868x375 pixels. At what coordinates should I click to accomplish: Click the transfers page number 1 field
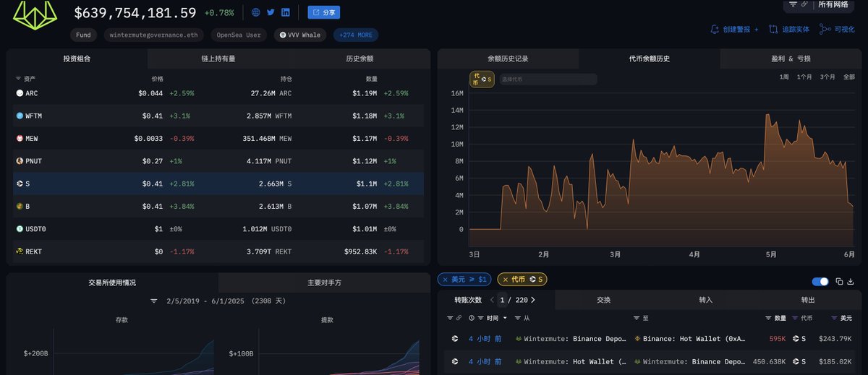coord(502,300)
